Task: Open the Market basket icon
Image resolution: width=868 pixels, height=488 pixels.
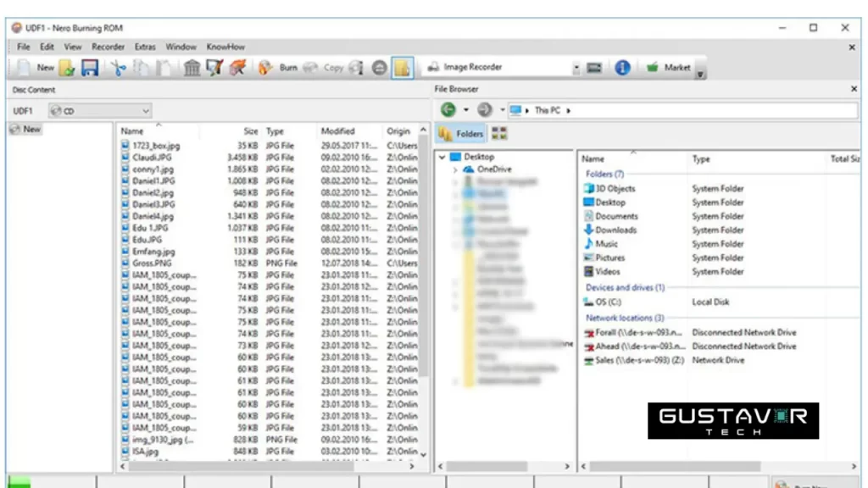Action: pyautogui.click(x=653, y=68)
